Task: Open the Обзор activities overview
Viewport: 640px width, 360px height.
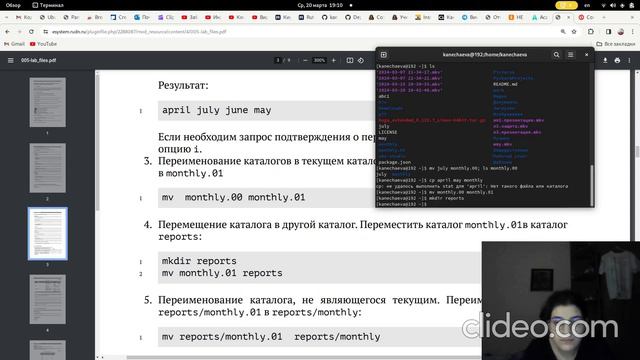Action: (13, 5)
